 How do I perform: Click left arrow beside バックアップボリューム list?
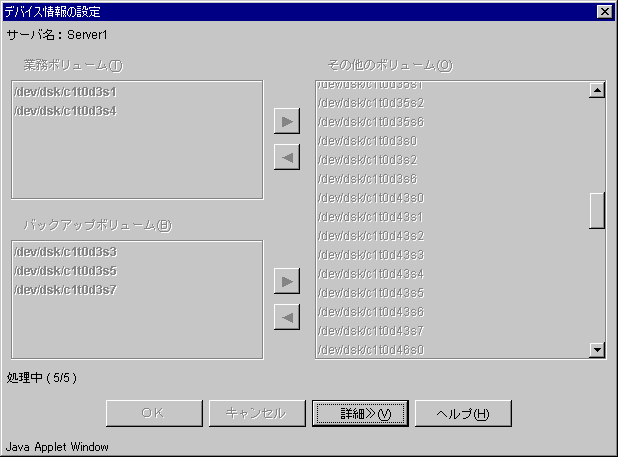point(287,317)
